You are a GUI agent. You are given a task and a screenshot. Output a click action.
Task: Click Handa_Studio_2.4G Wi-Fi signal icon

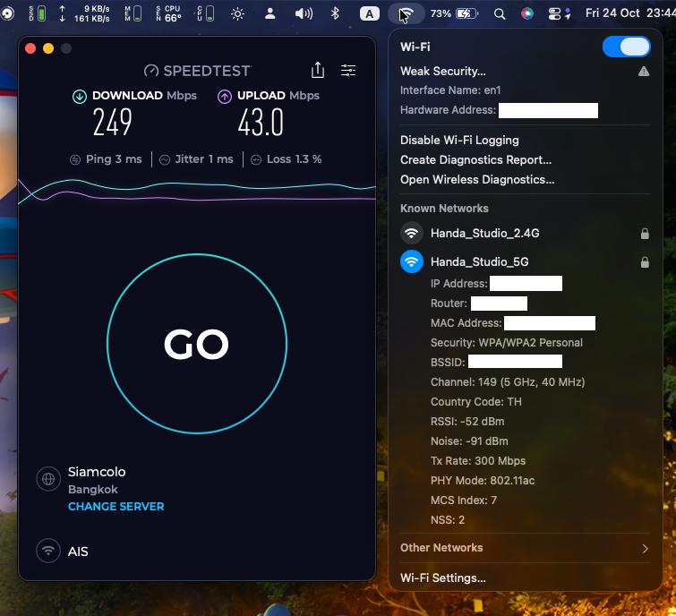(x=412, y=233)
